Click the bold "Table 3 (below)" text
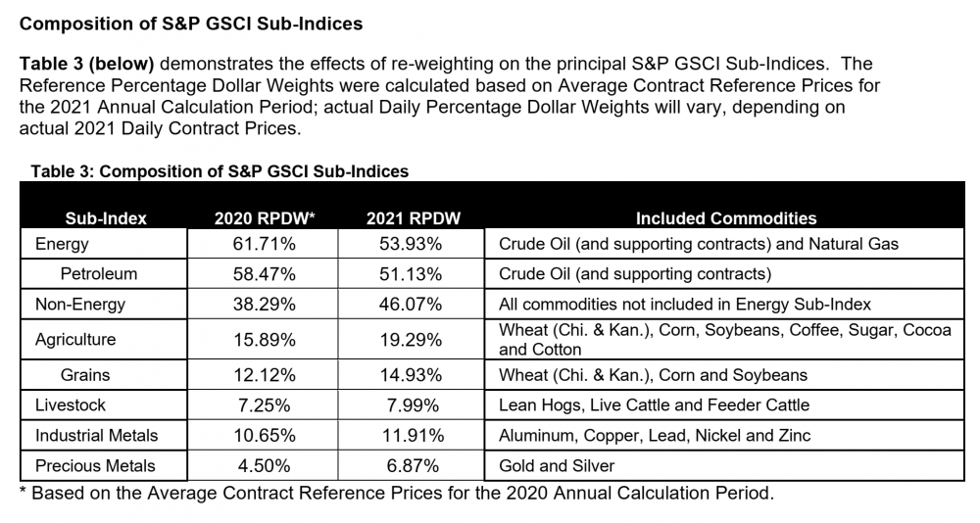Viewport: 980px width, 523px height. point(86,65)
